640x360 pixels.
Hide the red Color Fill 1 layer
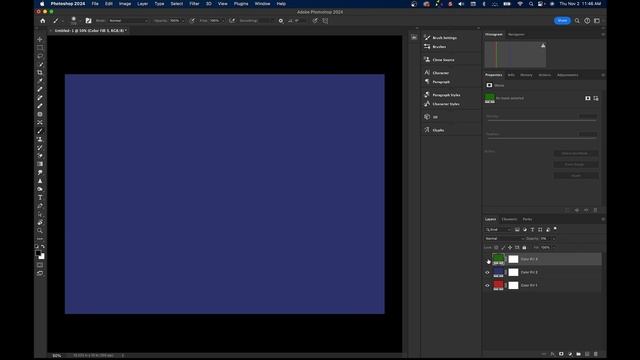click(487, 285)
